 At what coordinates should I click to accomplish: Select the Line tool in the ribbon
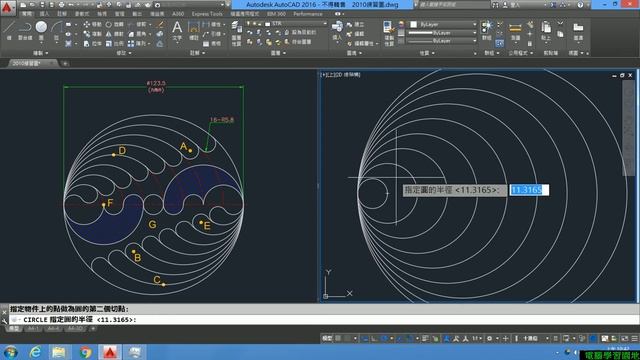tap(9, 30)
